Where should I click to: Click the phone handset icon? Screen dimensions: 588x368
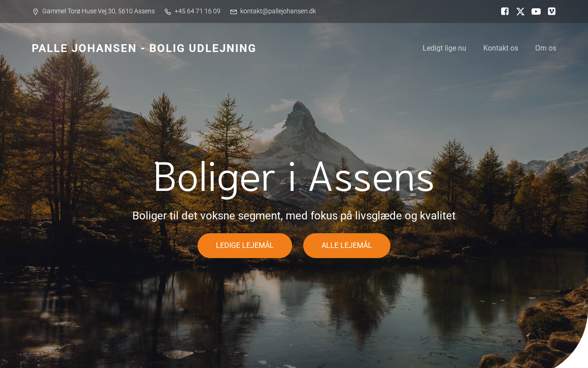click(168, 11)
